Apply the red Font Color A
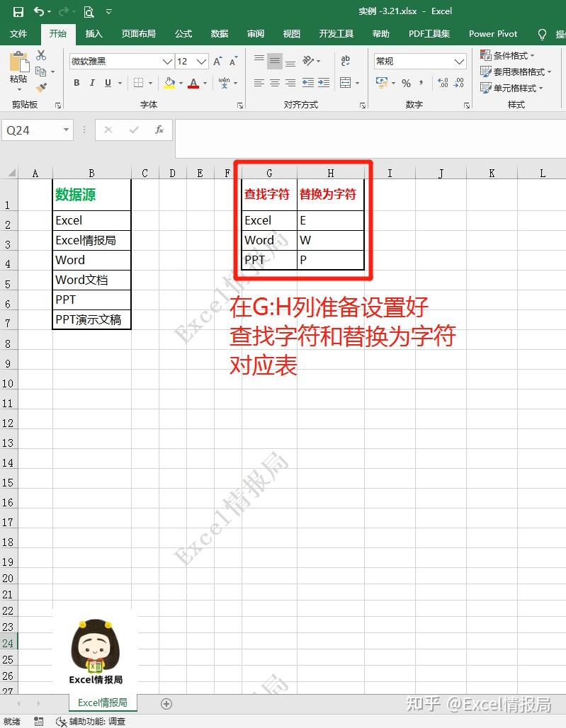566x728 pixels. [x=194, y=83]
